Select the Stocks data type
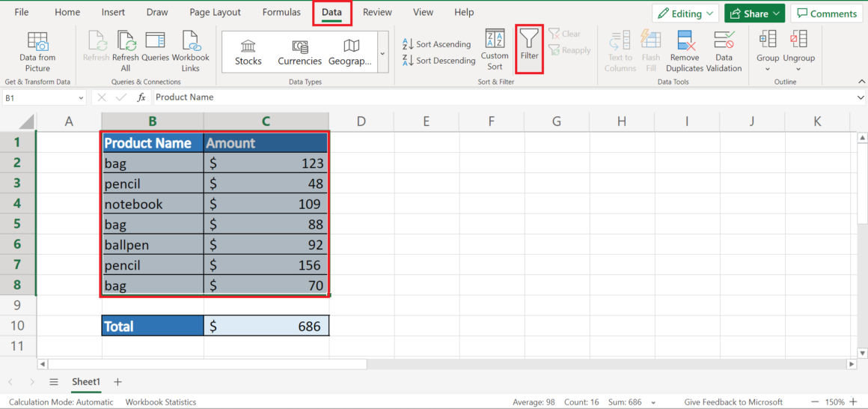The height and width of the screenshot is (409, 868). (248, 52)
